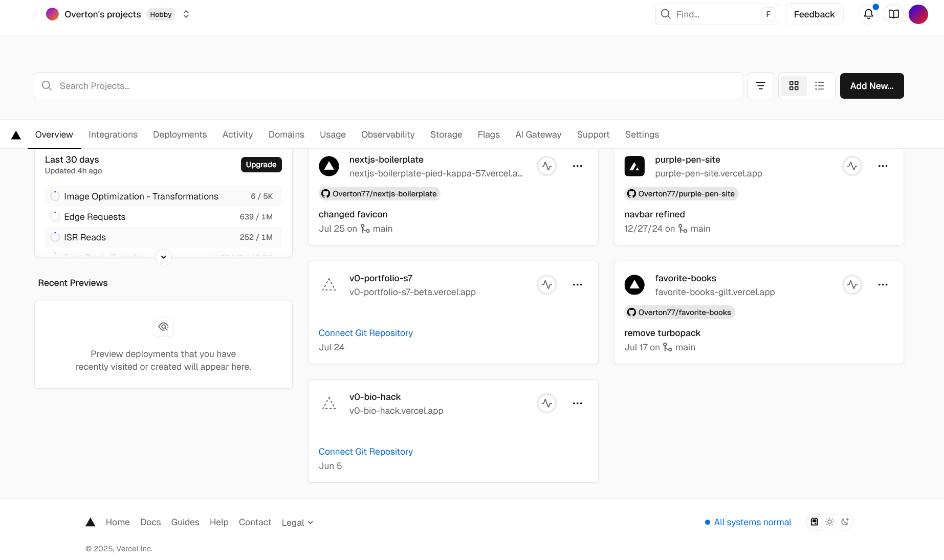The height and width of the screenshot is (560, 944).
Task: Open the notifications bell
Action: coord(868,14)
